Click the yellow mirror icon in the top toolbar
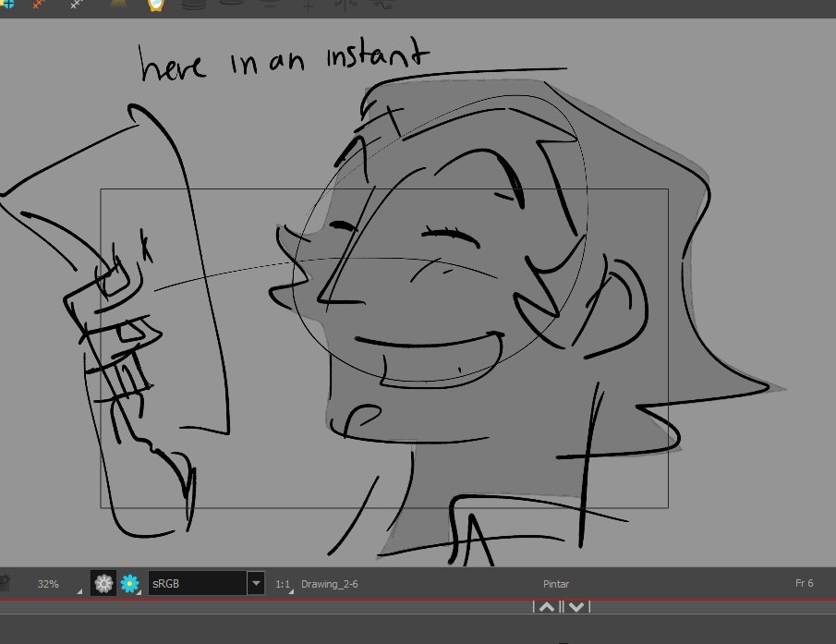Image resolution: width=836 pixels, height=644 pixels. (x=156, y=5)
